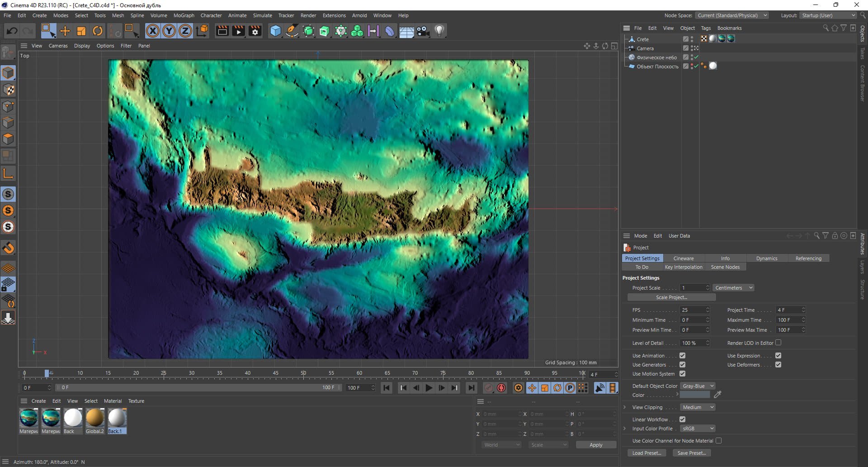Toggle the Linear Workflow checkbox
The width and height of the screenshot is (868, 467).
(682, 419)
